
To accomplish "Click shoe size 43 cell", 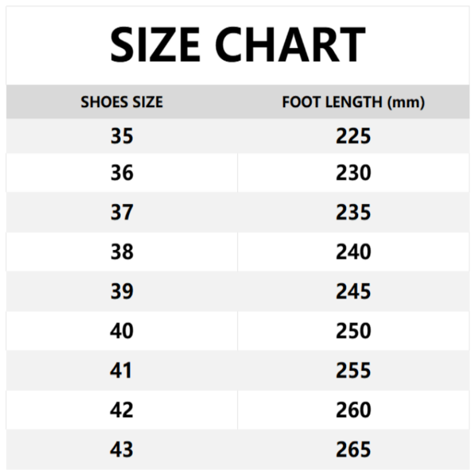I will coord(121,449).
